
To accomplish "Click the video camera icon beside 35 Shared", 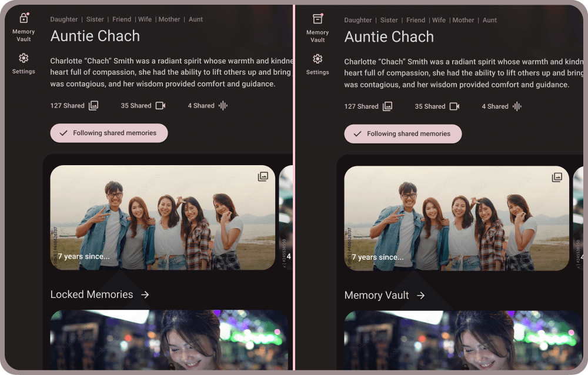I will (160, 105).
